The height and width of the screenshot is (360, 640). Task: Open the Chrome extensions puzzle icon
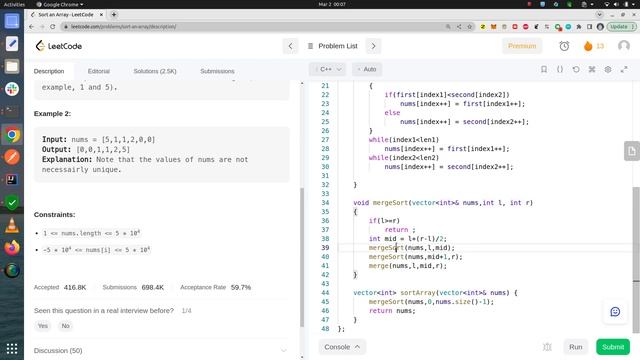click(x=579, y=27)
